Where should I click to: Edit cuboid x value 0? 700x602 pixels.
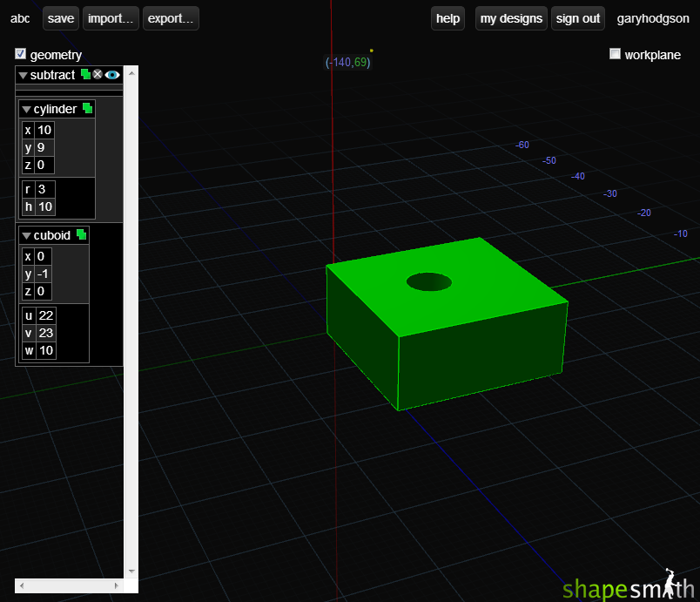tap(43, 256)
